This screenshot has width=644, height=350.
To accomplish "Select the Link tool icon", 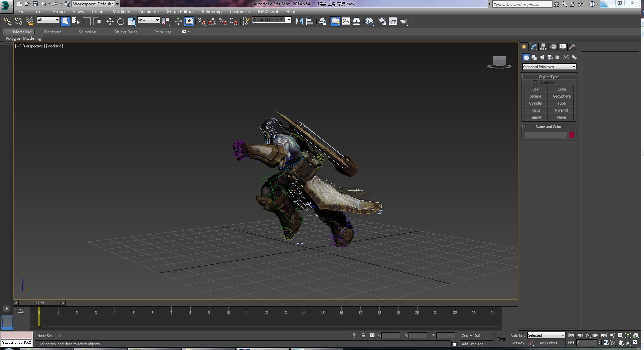I will pyautogui.click(x=7, y=21).
